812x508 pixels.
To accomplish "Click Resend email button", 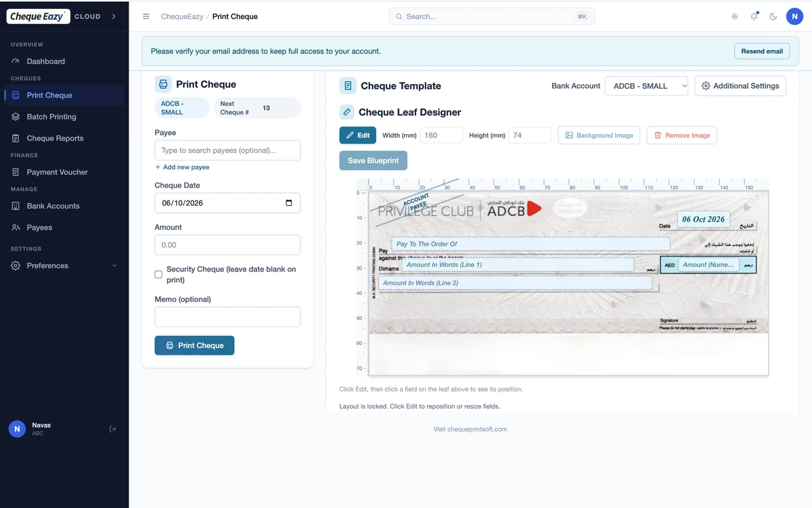I will point(762,51).
